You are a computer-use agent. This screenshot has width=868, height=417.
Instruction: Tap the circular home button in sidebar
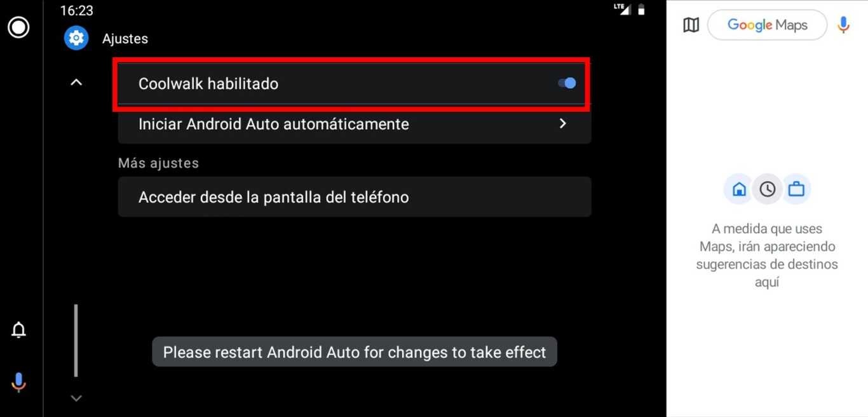[18, 27]
